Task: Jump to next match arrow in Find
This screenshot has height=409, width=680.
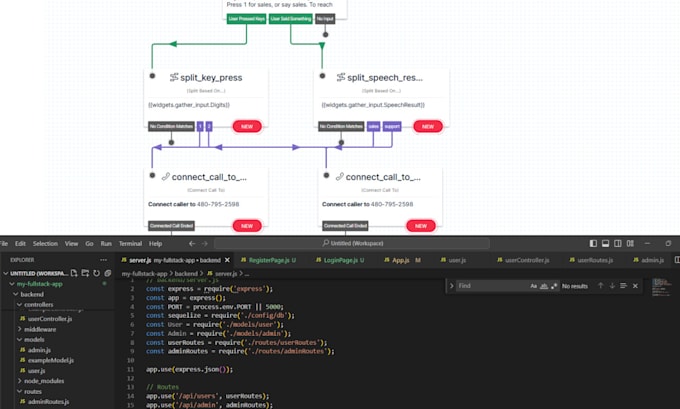Action: [x=612, y=286]
